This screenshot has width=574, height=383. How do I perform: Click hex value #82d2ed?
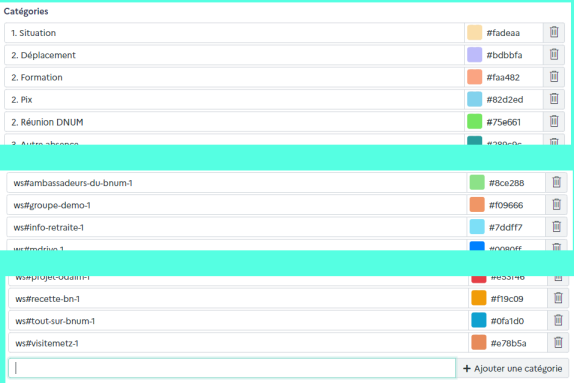click(505, 100)
